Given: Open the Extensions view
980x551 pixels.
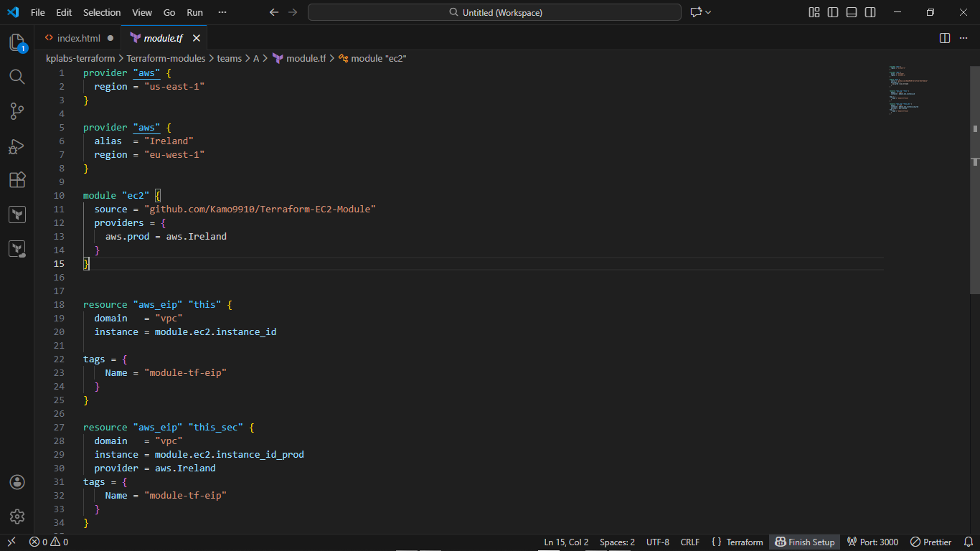Looking at the screenshot, I should coord(17,180).
